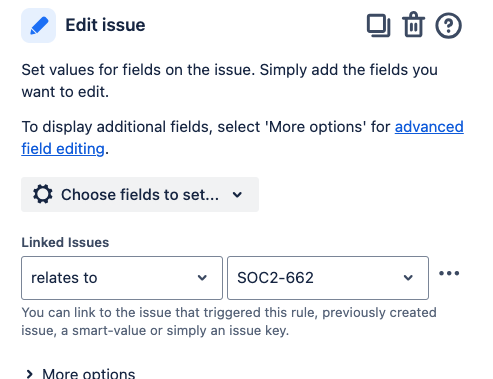493x379 pixels.
Task: Click the SOC2-662 value text
Action: tap(275, 278)
